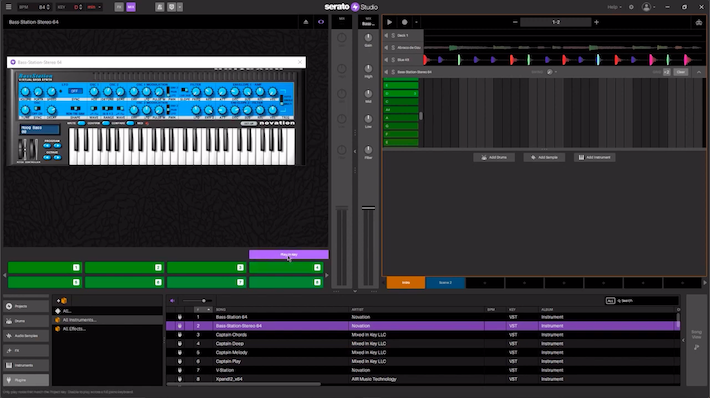This screenshot has height=398, width=710.
Task: Open dropdown arrow next to quantize icon
Action: click(180, 7)
